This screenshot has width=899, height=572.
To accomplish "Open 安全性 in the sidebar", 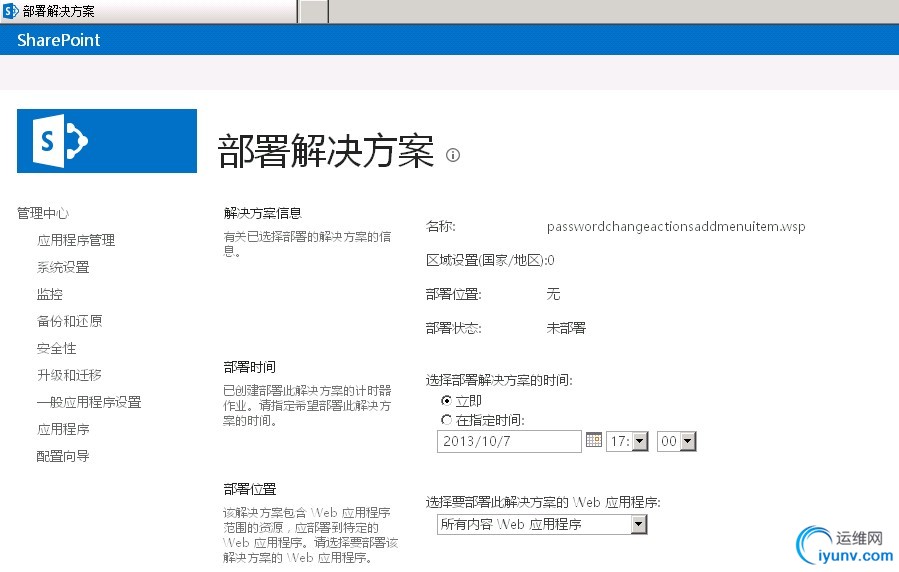I will coord(56,348).
